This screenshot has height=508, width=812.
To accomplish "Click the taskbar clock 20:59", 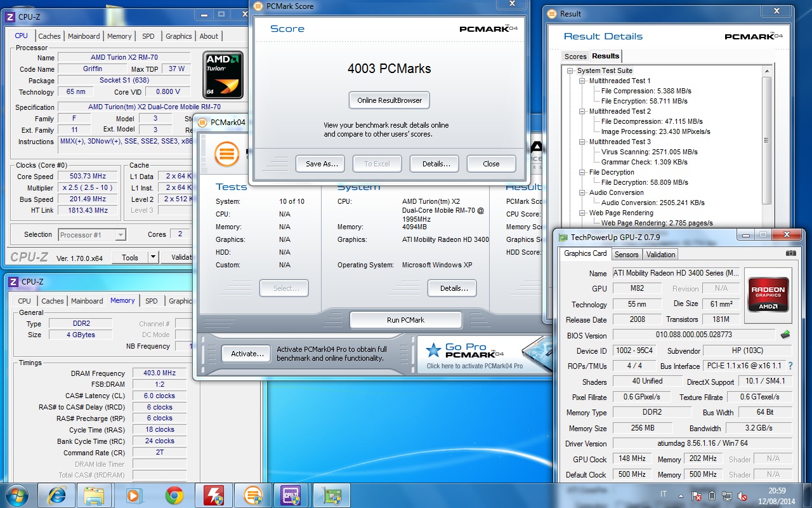I will tap(777, 490).
